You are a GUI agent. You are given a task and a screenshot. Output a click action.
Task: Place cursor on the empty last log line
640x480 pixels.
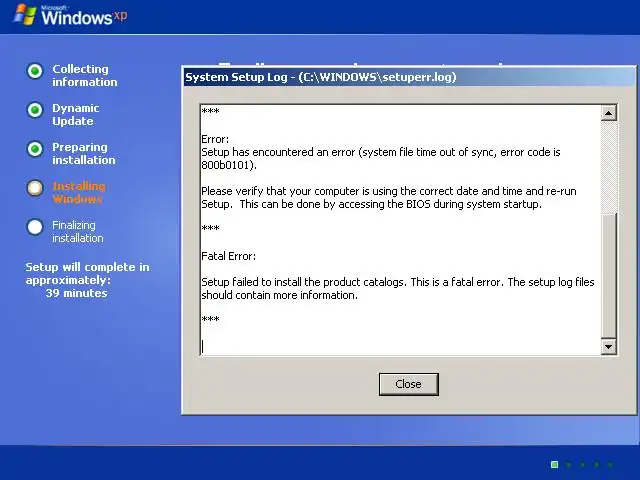(x=400, y=347)
